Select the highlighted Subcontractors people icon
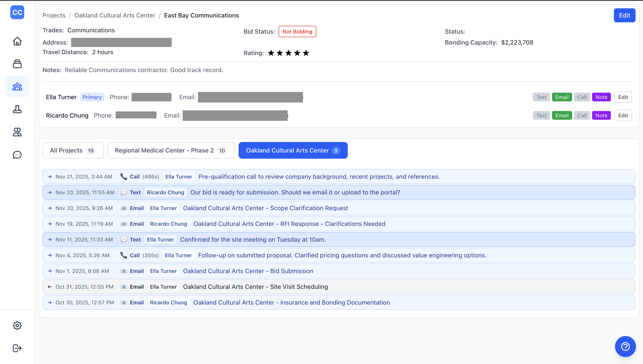Viewport: 643px width, 364px height. (17, 86)
